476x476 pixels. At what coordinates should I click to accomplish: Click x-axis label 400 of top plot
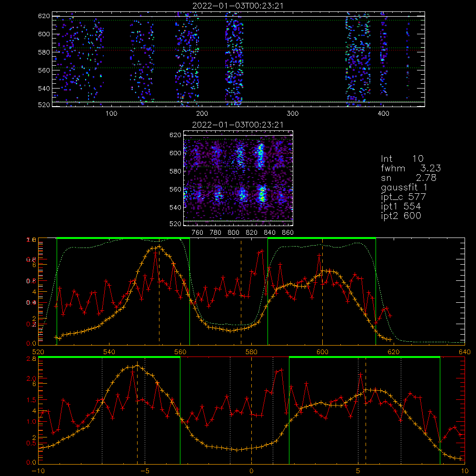point(383,114)
